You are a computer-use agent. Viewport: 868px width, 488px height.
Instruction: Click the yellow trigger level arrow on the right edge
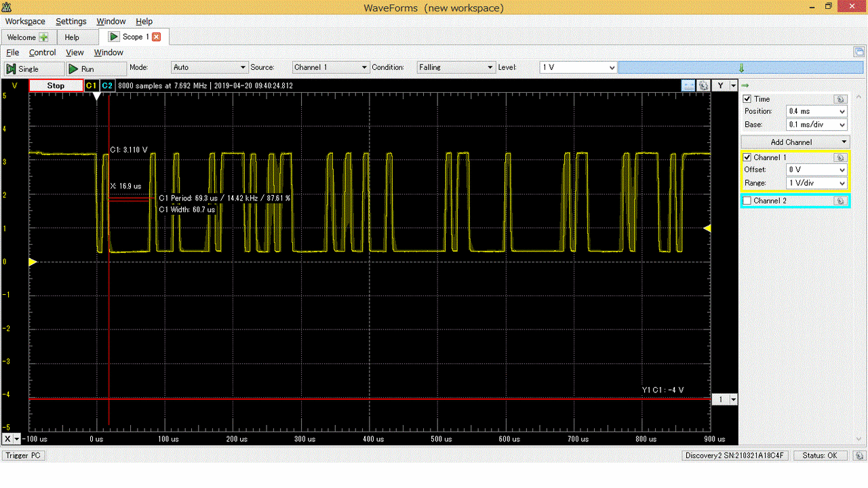click(707, 229)
